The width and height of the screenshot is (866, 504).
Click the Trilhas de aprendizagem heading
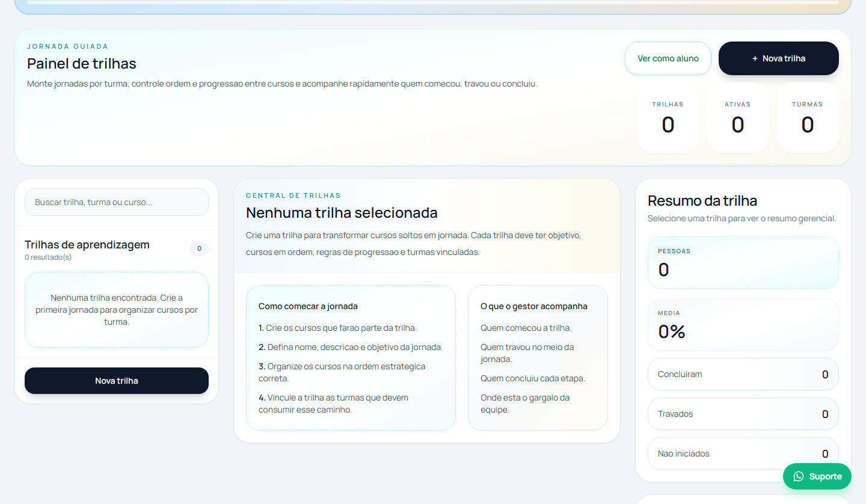point(87,244)
